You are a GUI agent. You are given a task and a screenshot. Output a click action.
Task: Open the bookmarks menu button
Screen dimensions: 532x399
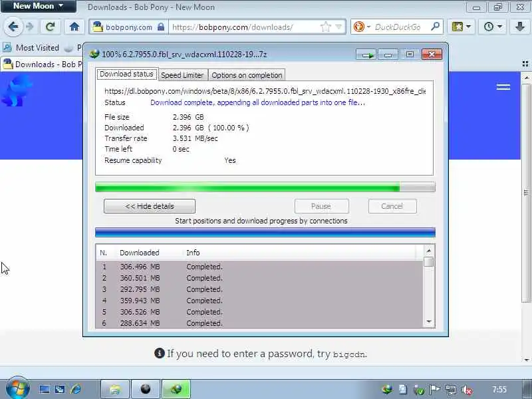click(461, 27)
